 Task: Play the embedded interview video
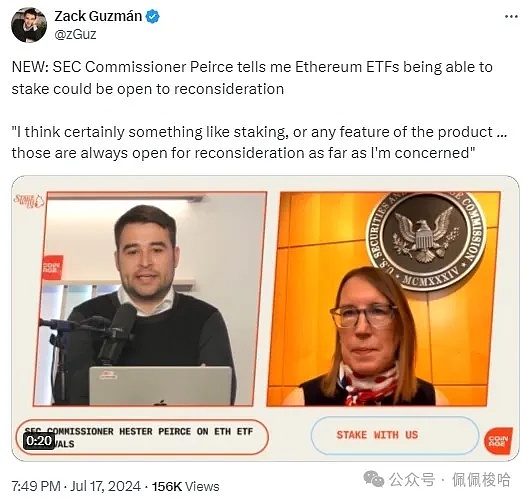click(x=265, y=318)
